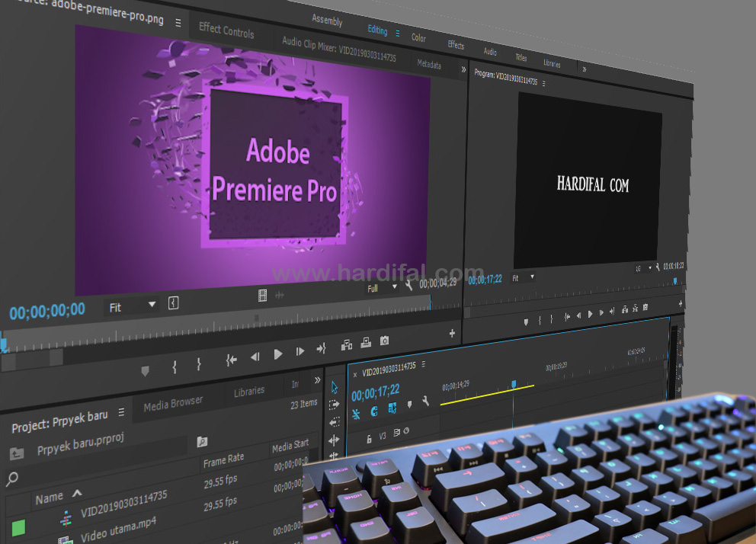Toggle sync lock for V3 track

tap(396, 433)
